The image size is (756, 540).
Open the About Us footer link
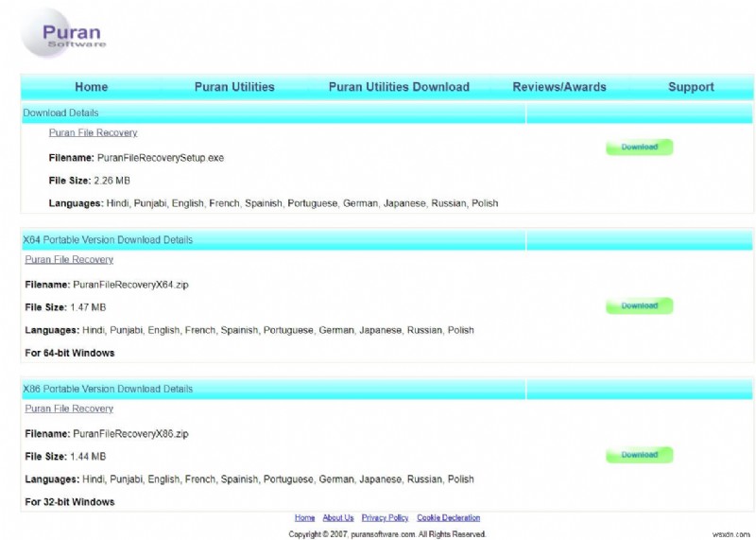coord(338,518)
